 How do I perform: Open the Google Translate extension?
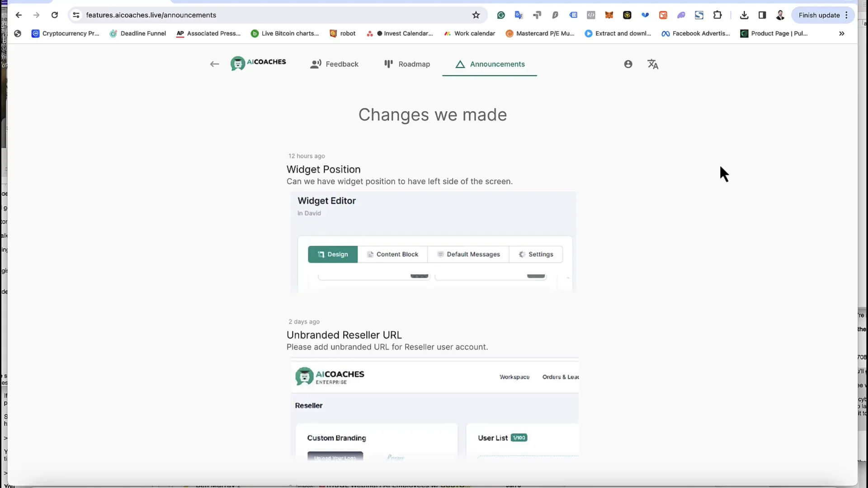click(x=519, y=15)
